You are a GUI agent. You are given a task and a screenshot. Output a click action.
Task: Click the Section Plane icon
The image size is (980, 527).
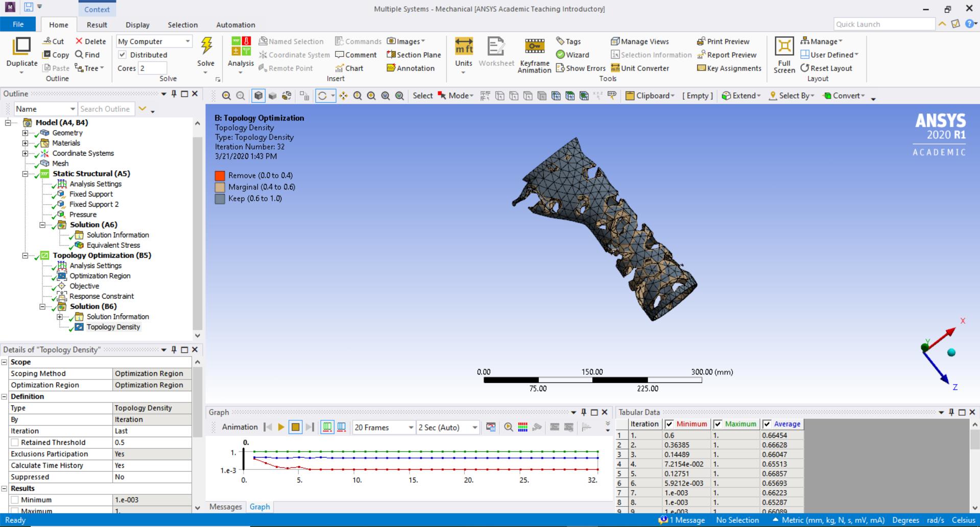391,55
